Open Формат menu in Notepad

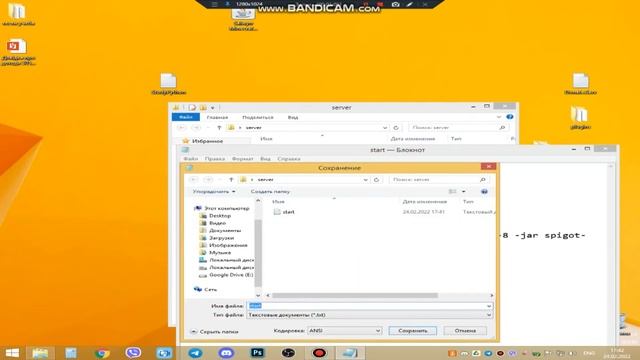242,159
